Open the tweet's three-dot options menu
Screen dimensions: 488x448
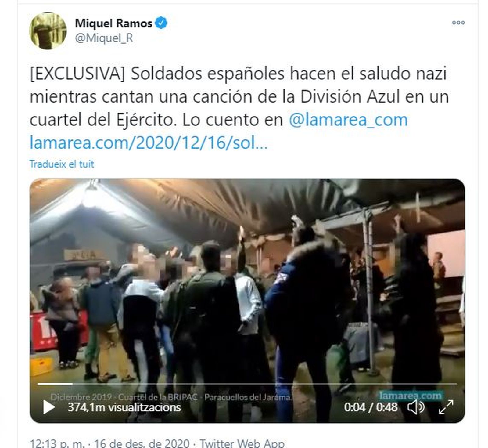click(x=458, y=23)
